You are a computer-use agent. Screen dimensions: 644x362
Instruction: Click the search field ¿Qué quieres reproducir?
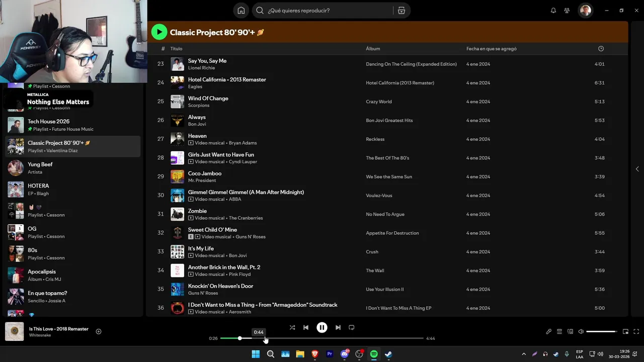coord(322,11)
